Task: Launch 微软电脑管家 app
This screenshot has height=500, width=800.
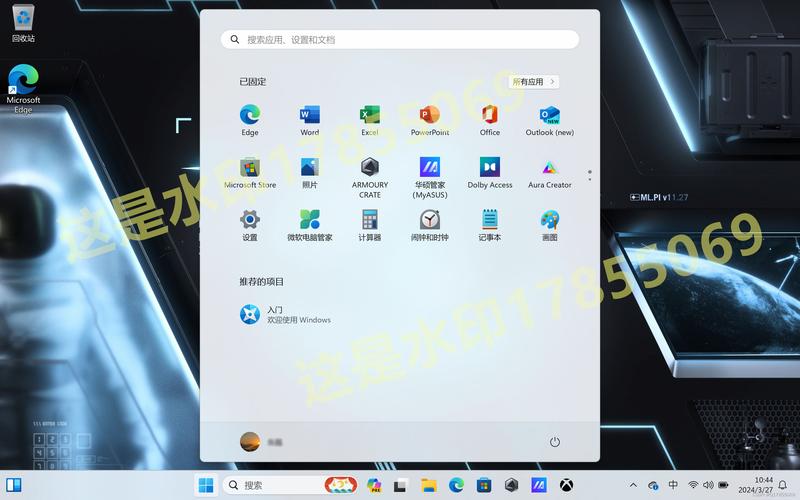Action: tap(310, 226)
